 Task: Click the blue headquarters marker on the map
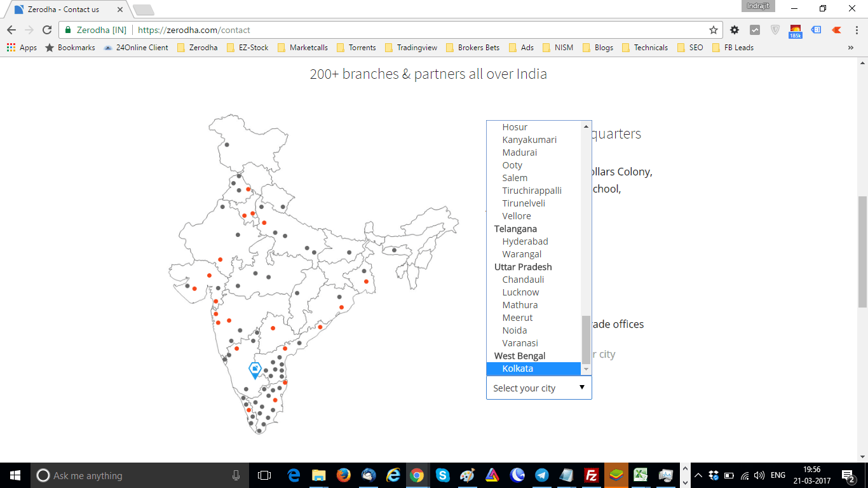255,370
